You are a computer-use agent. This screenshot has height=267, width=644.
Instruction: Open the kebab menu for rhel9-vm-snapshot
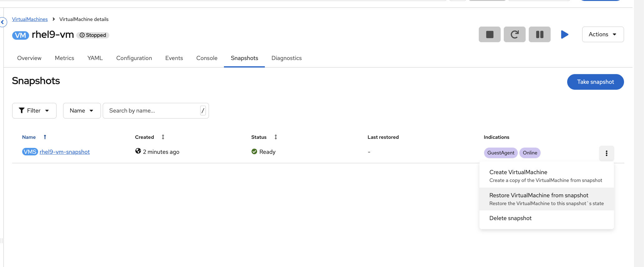(607, 153)
